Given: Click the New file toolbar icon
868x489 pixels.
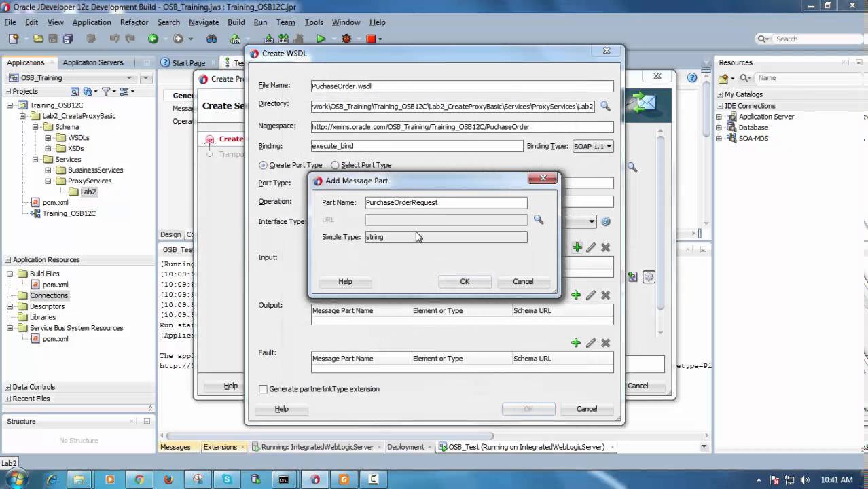Looking at the screenshot, I should (13, 39).
